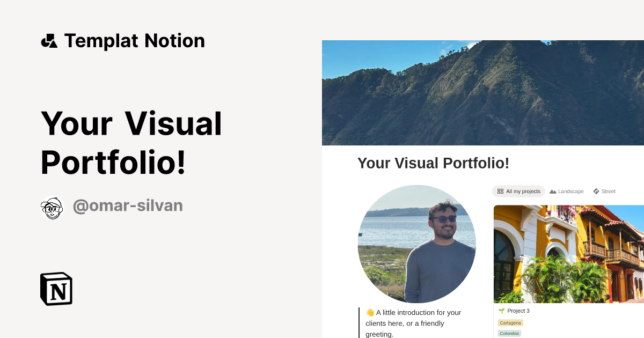Screen dimensions: 644x338
Task: Switch to the All my projects view
Action: [523, 192]
